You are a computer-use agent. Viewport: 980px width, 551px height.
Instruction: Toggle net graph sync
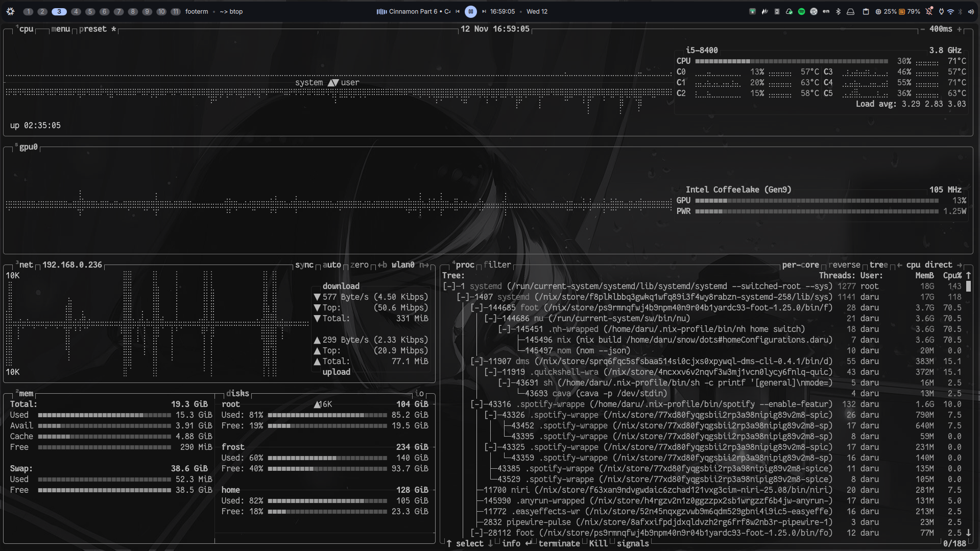pos(304,265)
